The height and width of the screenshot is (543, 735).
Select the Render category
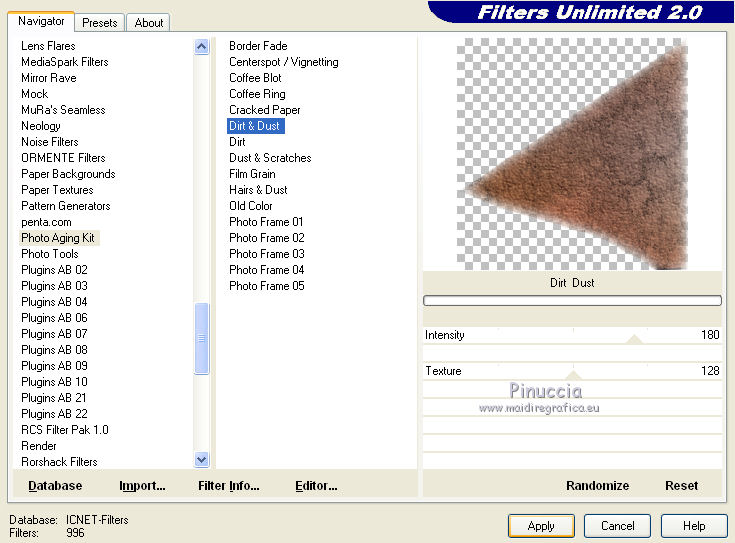pyautogui.click(x=38, y=445)
